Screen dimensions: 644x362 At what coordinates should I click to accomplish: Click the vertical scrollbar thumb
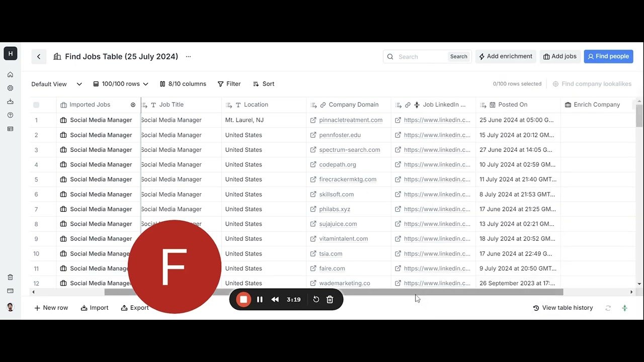point(639,116)
